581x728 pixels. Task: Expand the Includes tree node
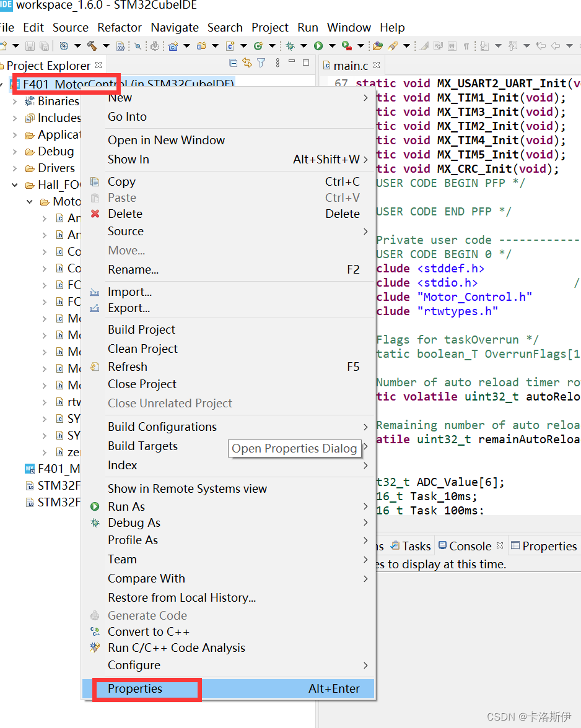(15, 118)
